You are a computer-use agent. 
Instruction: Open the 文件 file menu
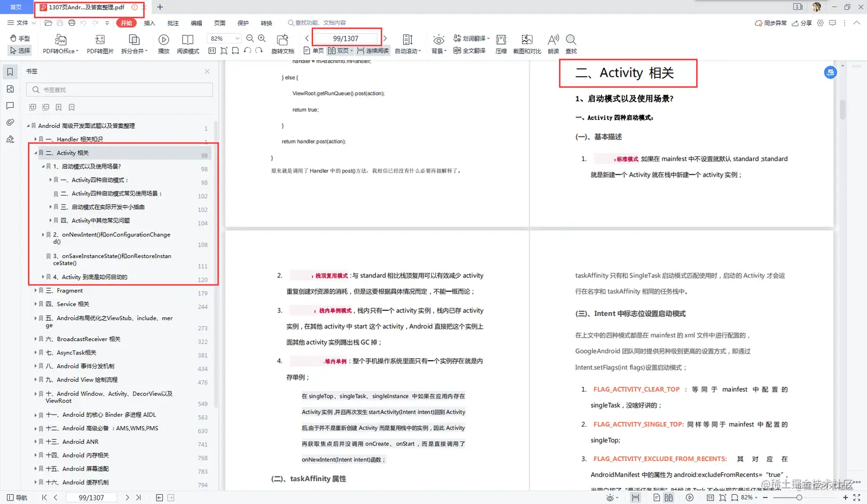point(21,23)
